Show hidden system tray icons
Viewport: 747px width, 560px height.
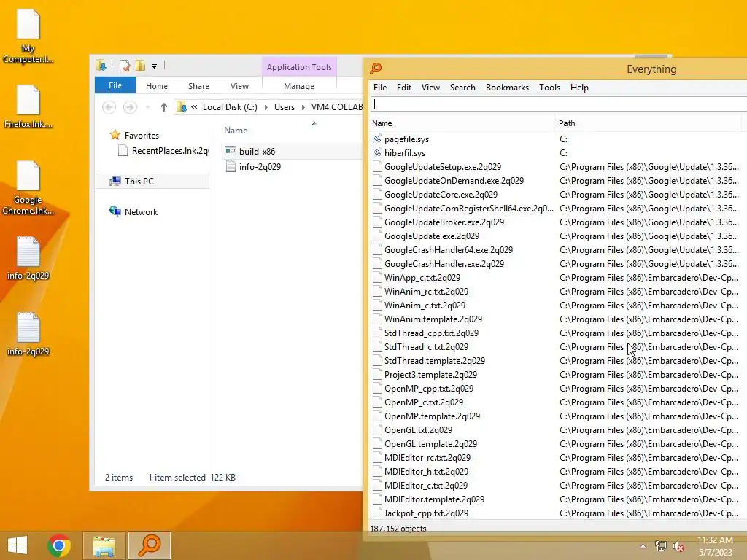[643, 546]
